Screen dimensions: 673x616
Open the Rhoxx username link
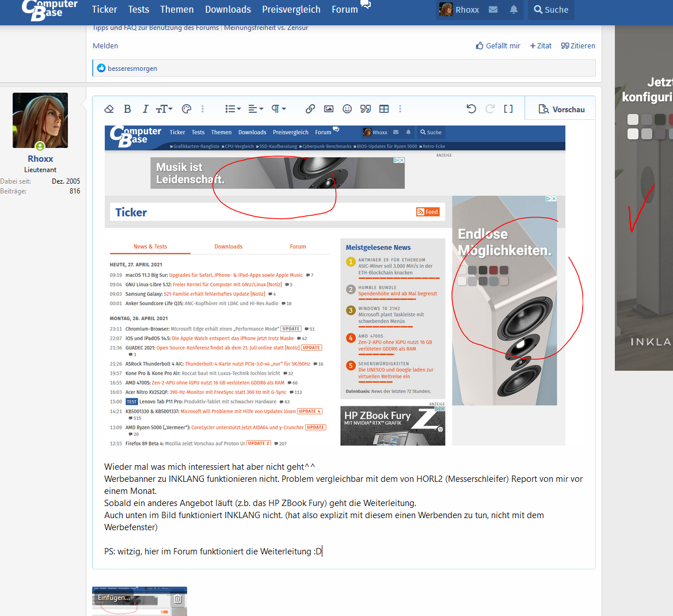[40, 159]
